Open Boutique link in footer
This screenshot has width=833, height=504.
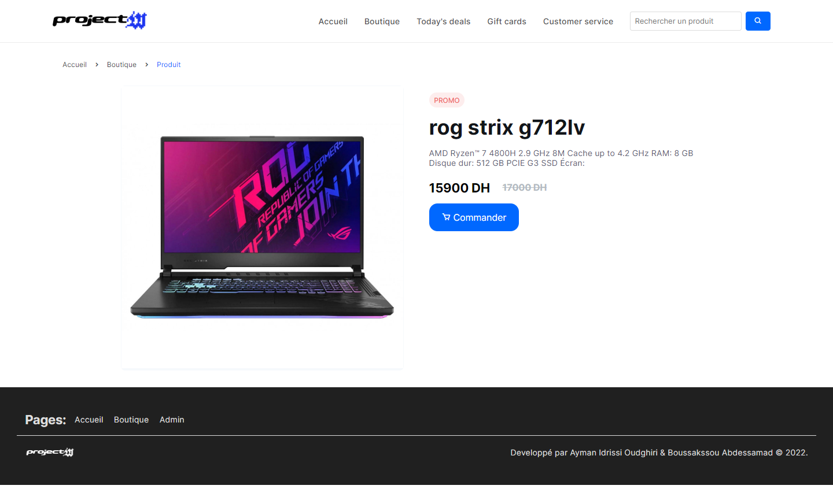click(131, 420)
